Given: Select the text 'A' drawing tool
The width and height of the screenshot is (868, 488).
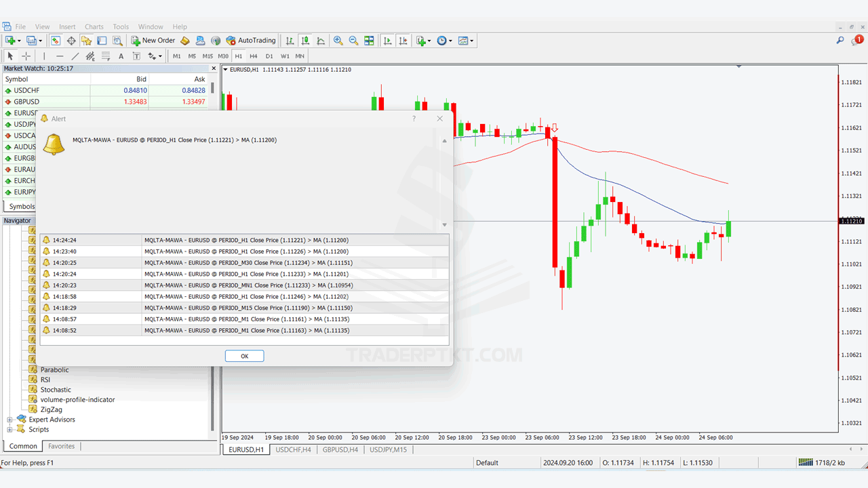Looking at the screenshot, I should 121,56.
